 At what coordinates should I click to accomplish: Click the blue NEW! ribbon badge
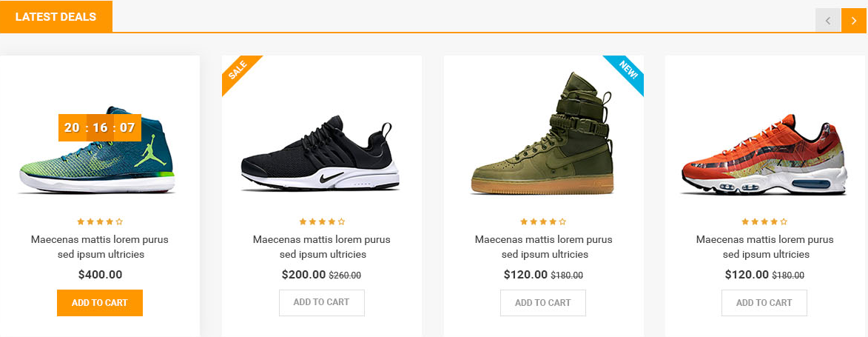(x=628, y=70)
